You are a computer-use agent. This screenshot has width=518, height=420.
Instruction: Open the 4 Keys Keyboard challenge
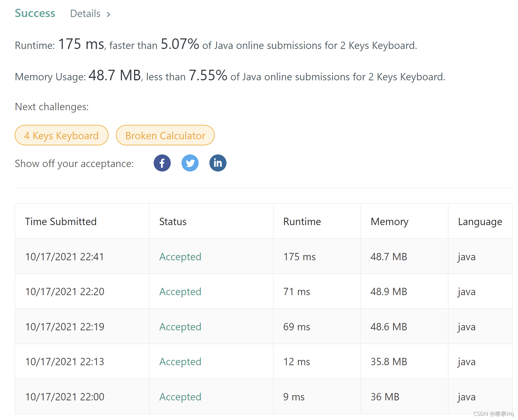pos(61,135)
